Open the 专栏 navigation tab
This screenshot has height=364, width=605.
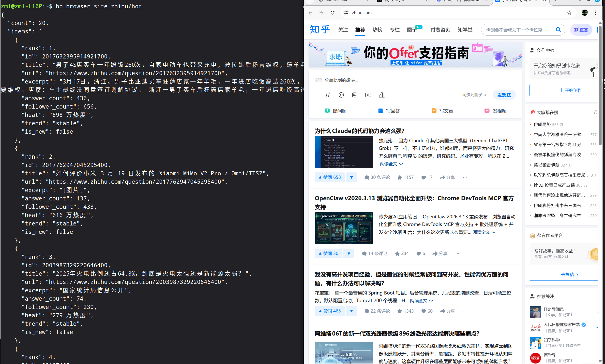[394, 30]
